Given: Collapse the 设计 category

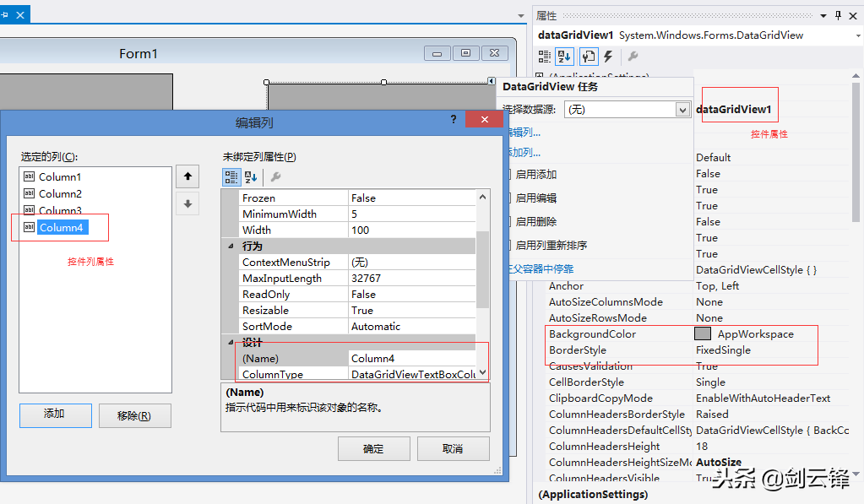Looking at the screenshot, I should (231, 342).
